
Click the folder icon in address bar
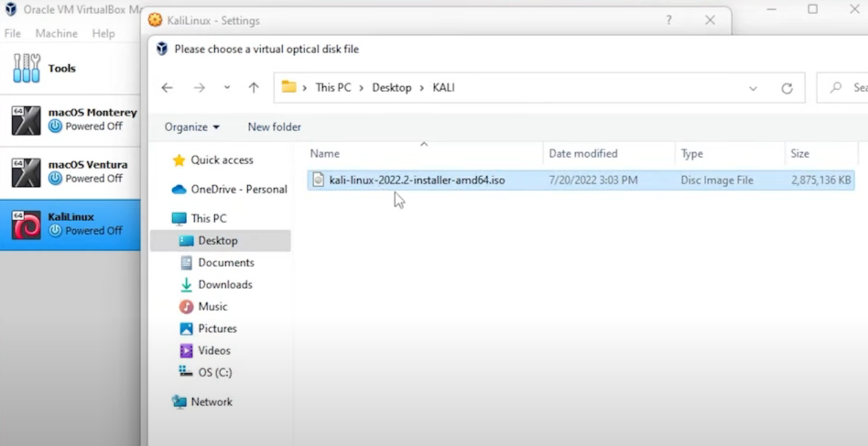coord(289,87)
